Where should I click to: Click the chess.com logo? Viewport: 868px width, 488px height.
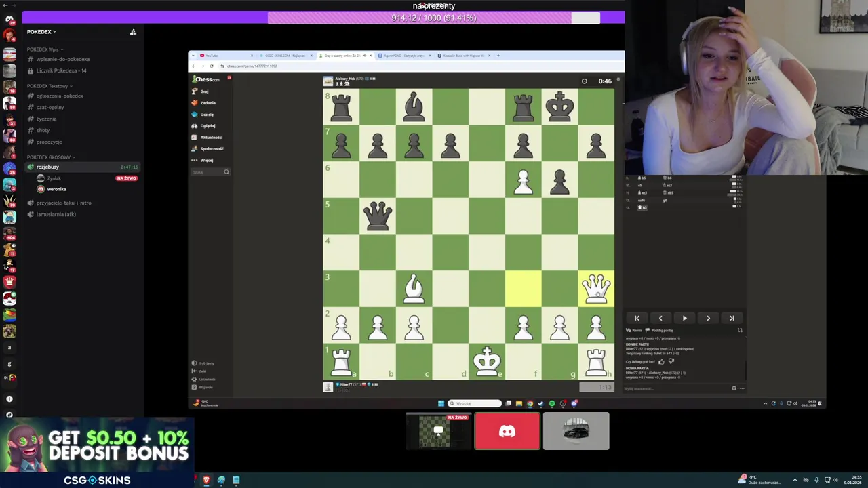(x=205, y=79)
